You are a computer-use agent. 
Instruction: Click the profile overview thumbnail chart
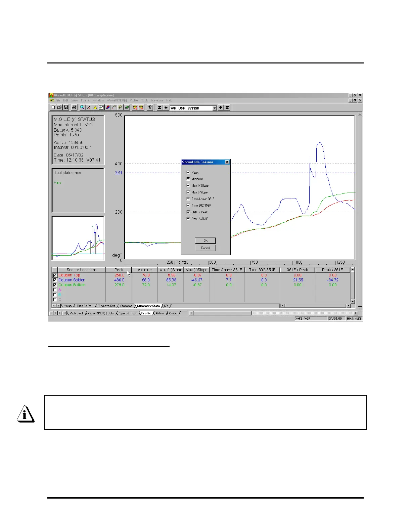78,238
